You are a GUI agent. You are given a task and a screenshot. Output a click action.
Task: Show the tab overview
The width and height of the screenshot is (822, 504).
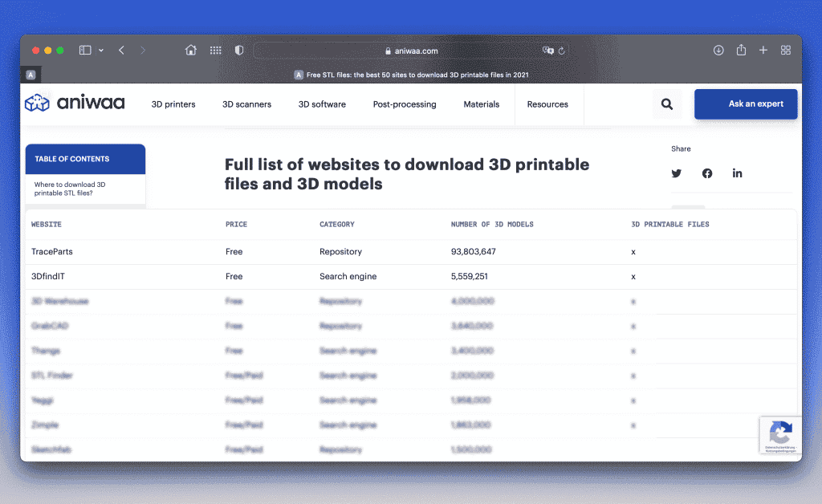tap(786, 51)
